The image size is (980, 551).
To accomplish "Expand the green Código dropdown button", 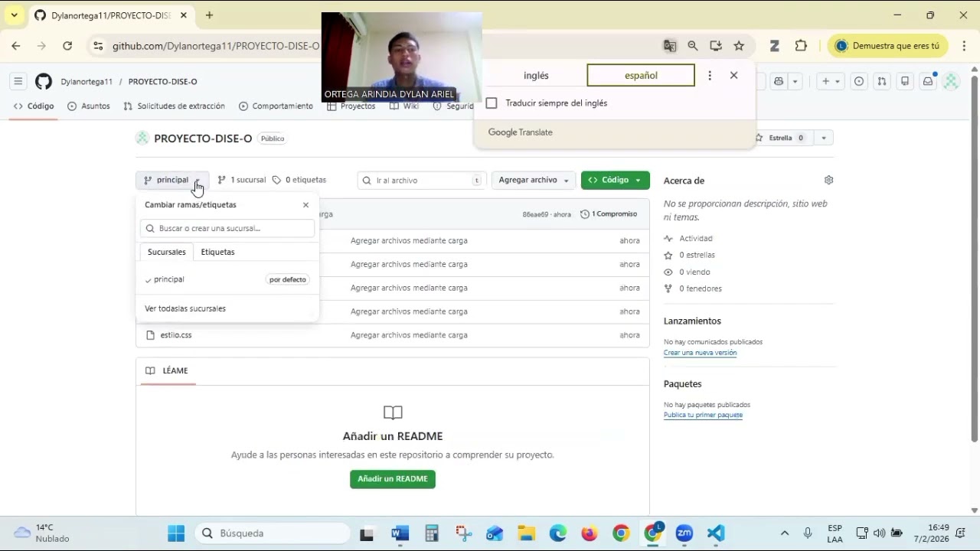I will tap(616, 180).
